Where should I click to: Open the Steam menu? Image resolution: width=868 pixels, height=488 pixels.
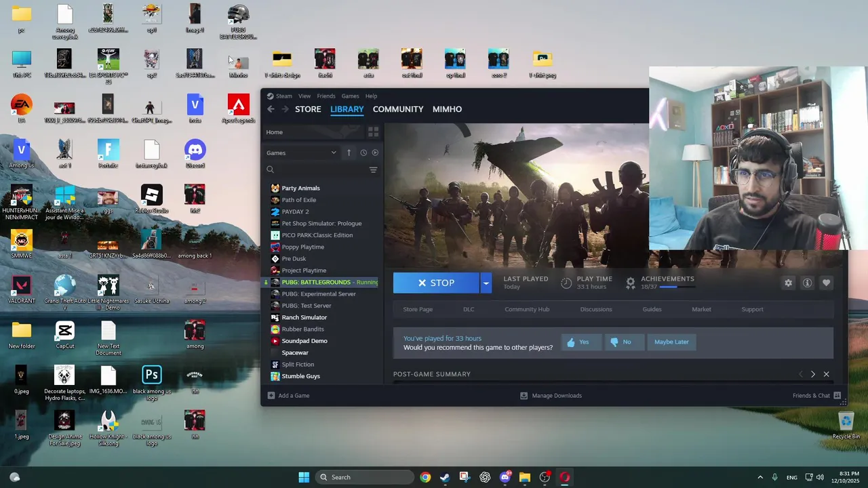coord(279,96)
